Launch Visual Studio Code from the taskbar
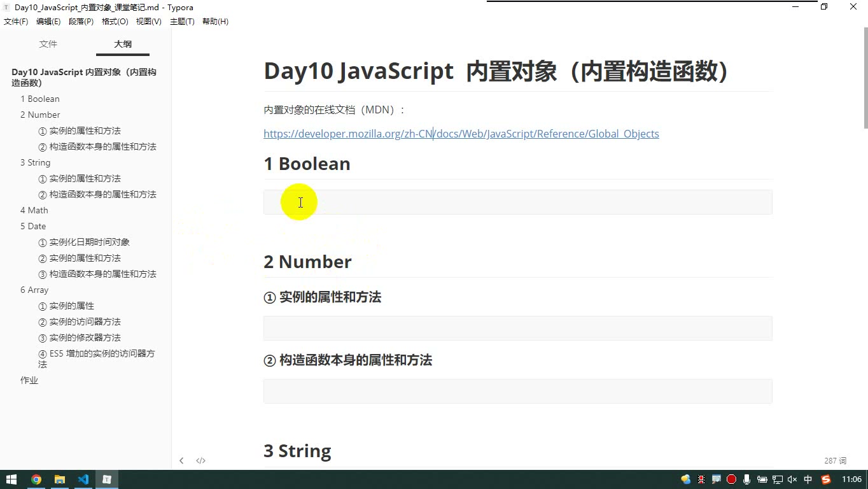 pos(83,479)
